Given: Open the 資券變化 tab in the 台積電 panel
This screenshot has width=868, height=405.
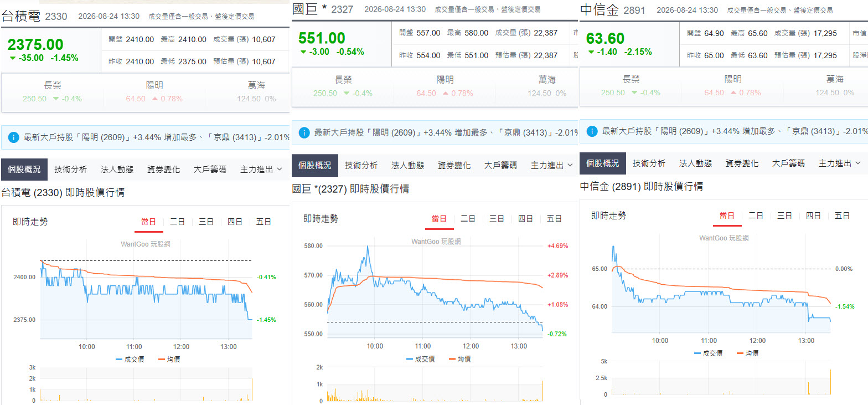Looking at the screenshot, I should pos(163,170).
